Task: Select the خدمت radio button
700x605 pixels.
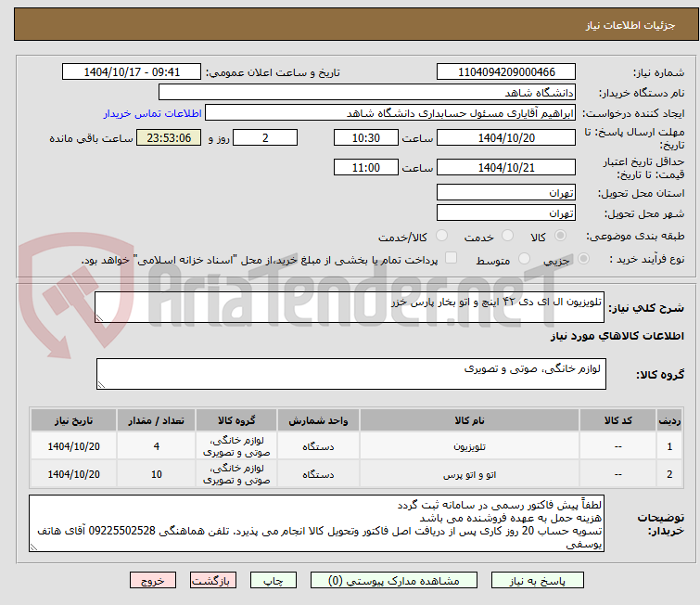Action: 507,236
